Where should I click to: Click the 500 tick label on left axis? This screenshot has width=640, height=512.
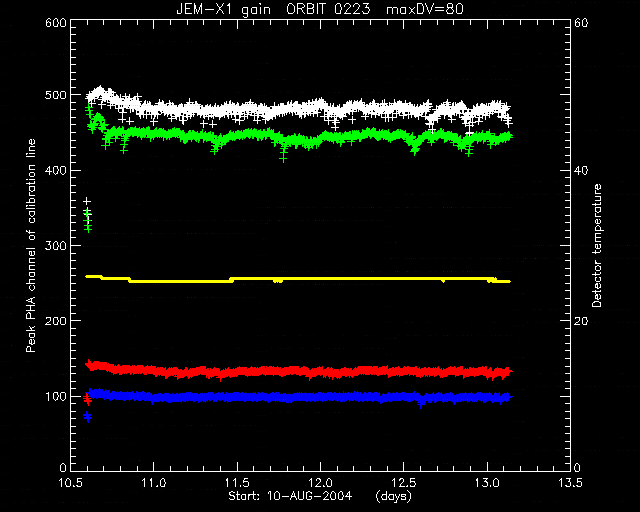pyautogui.click(x=56, y=95)
